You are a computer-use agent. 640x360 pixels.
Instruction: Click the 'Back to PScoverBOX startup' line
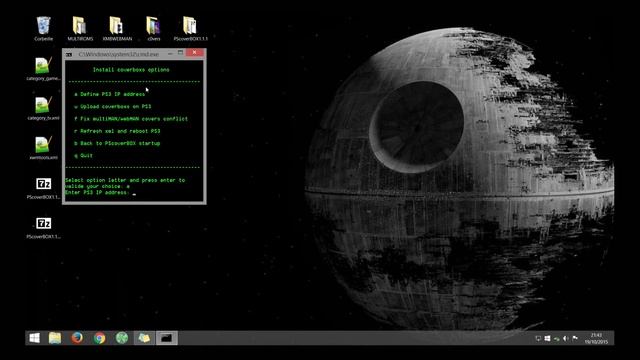(x=117, y=143)
